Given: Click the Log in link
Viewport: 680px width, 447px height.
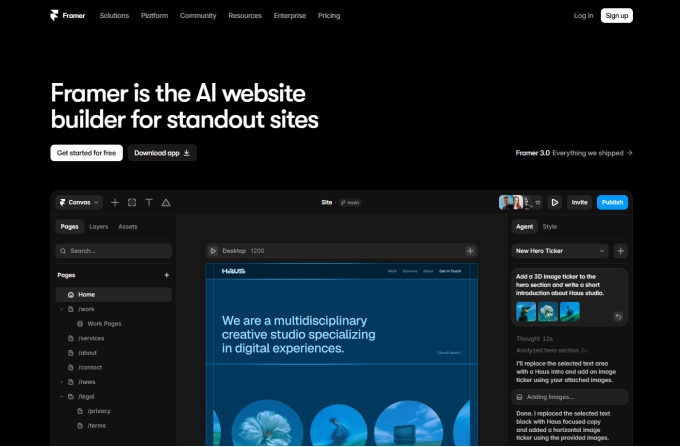Looking at the screenshot, I should (x=583, y=16).
